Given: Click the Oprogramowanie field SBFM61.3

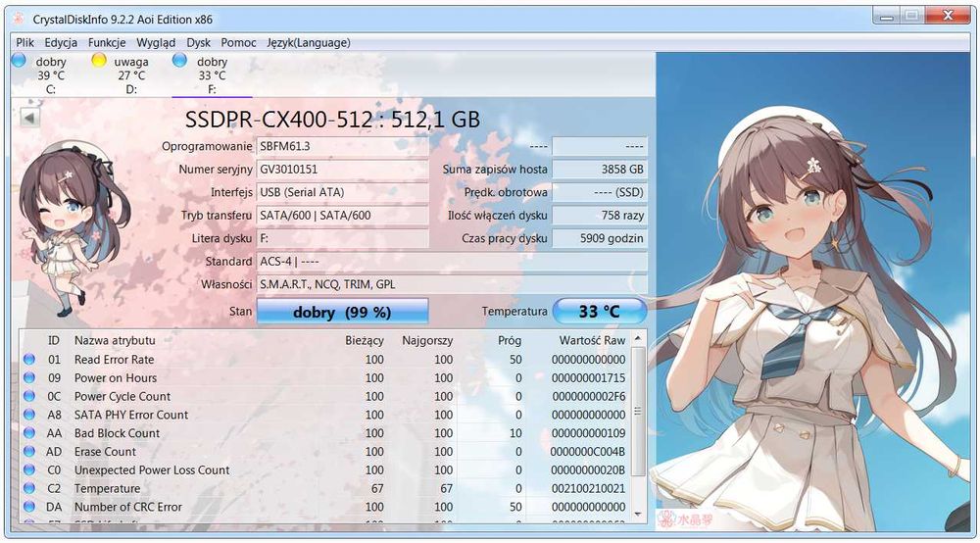Looking at the screenshot, I should pyautogui.click(x=342, y=146).
